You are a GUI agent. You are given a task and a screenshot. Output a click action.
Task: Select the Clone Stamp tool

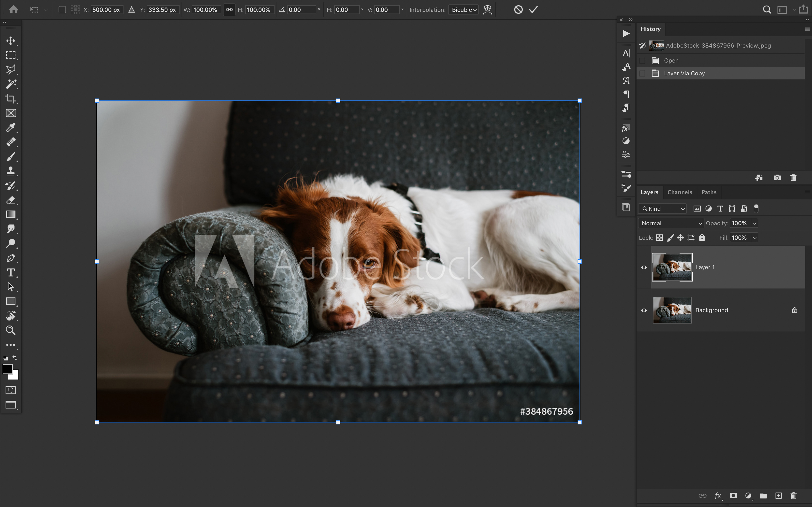click(x=11, y=171)
